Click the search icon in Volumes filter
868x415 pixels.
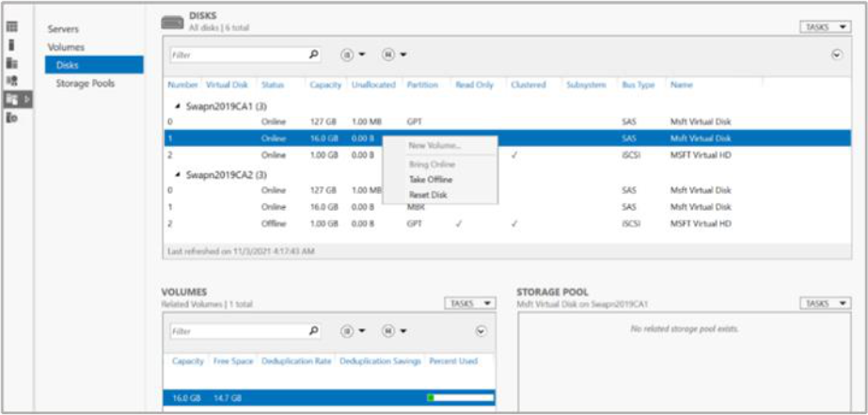tap(314, 331)
